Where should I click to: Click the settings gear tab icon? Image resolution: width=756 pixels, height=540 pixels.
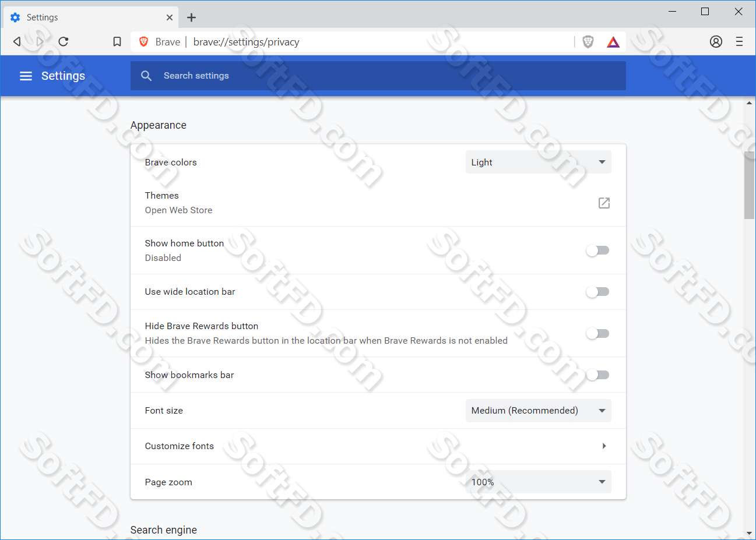[15, 17]
